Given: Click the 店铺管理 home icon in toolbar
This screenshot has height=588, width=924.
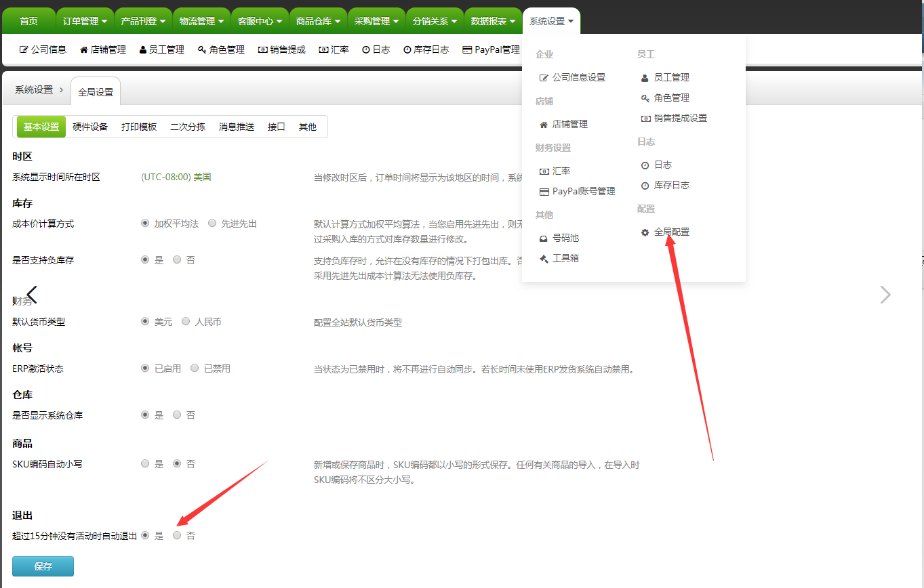Looking at the screenshot, I should 84,49.
